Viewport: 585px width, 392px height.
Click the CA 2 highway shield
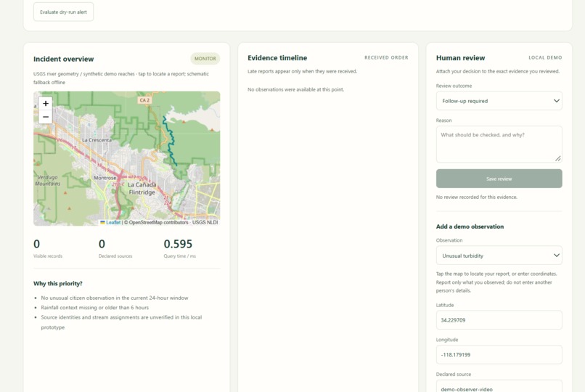click(144, 100)
